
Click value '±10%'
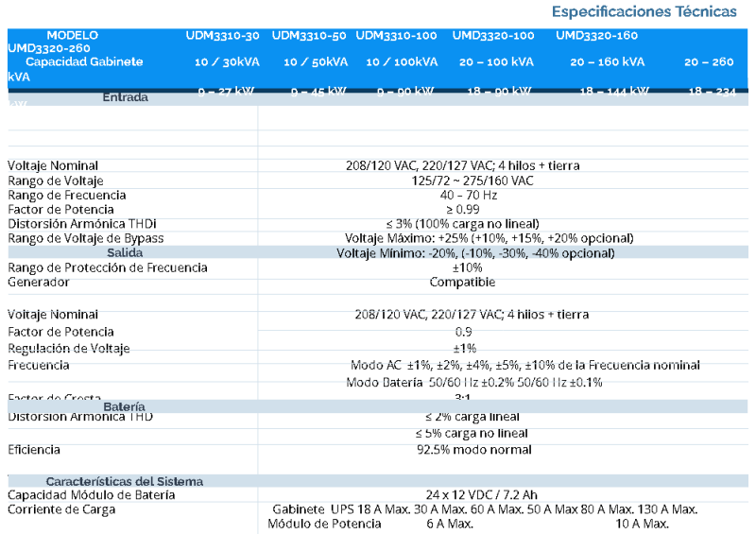(x=467, y=268)
